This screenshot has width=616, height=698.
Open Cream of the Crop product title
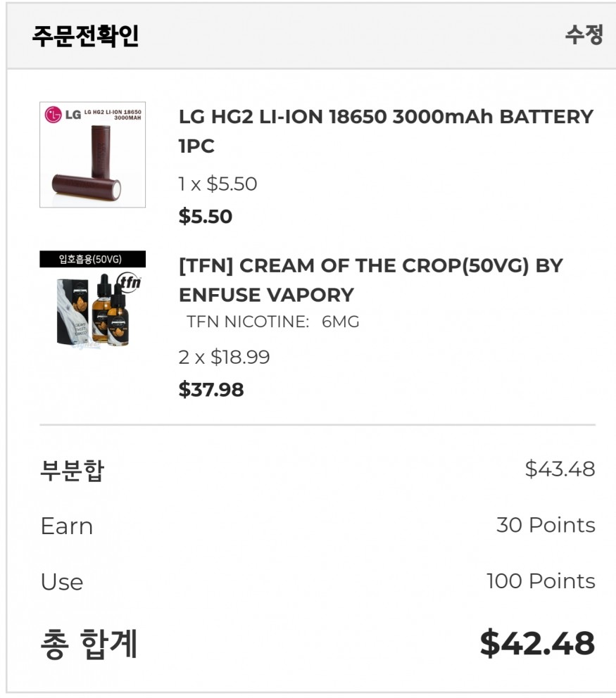pyautogui.click(x=370, y=280)
